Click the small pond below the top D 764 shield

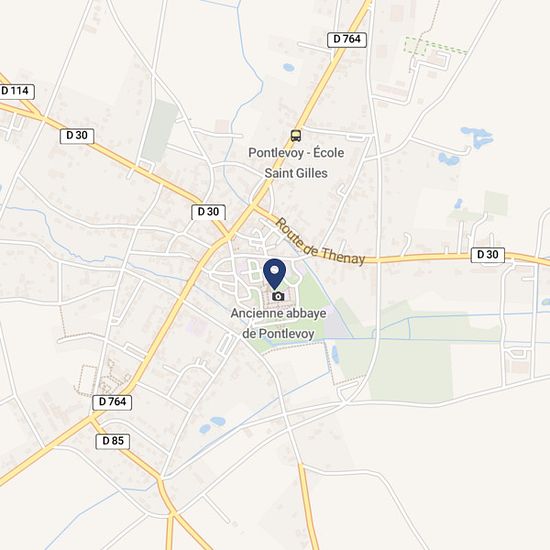tap(288, 67)
